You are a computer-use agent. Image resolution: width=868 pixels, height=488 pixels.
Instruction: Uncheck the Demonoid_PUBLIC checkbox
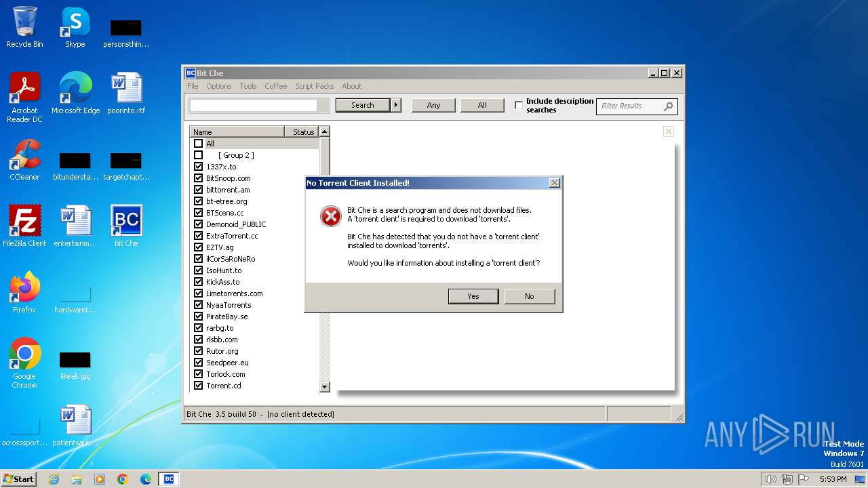pos(198,224)
